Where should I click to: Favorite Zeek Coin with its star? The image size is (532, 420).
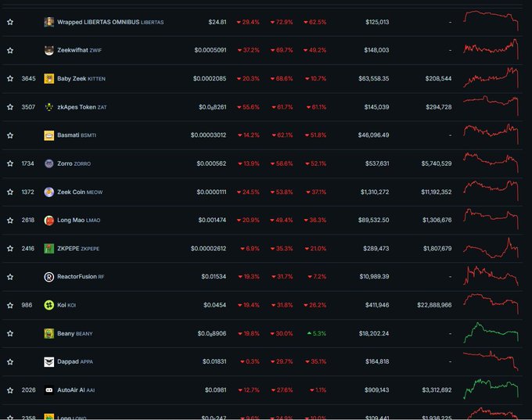tap(10, 192)
